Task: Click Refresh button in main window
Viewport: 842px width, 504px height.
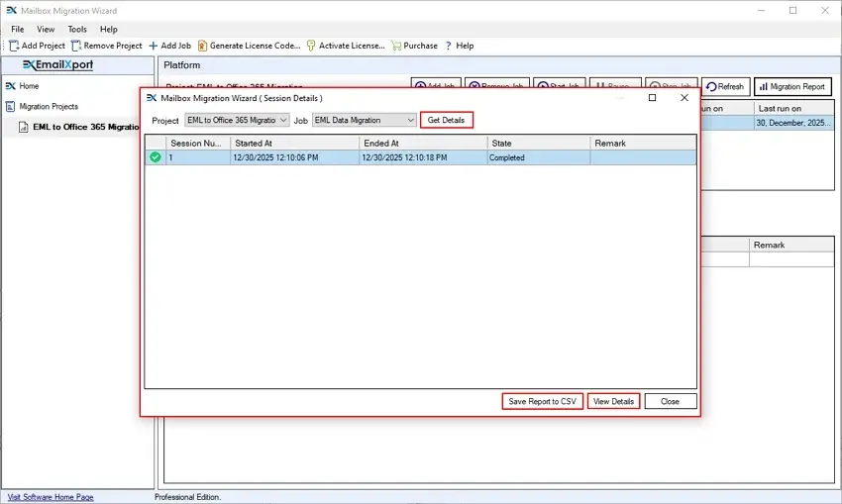Action: [x=725, y=86]
